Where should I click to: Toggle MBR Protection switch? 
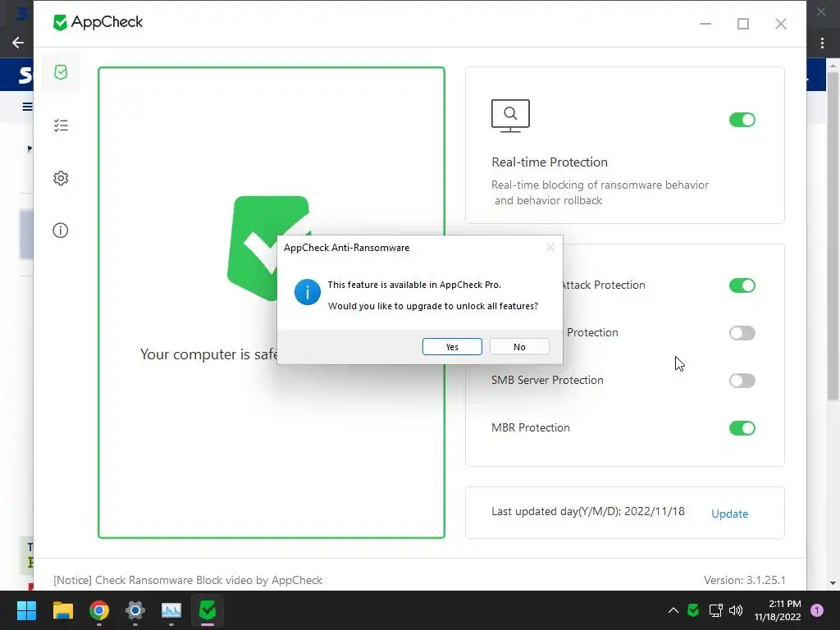point(742,428)
